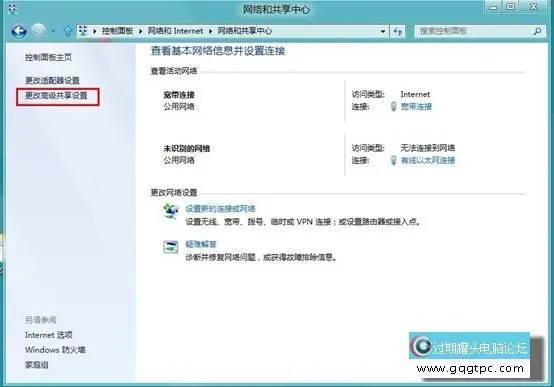Click the troubleshooting icon beside 疑难解答
Image resolution: width=554 pixels, height=387 pixels.
point(171,247)
